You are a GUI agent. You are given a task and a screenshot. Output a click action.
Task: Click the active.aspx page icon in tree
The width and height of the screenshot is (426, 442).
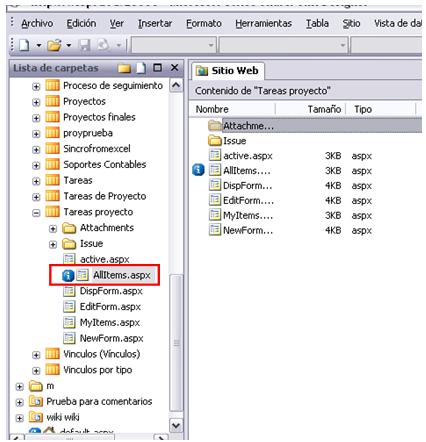69,259
